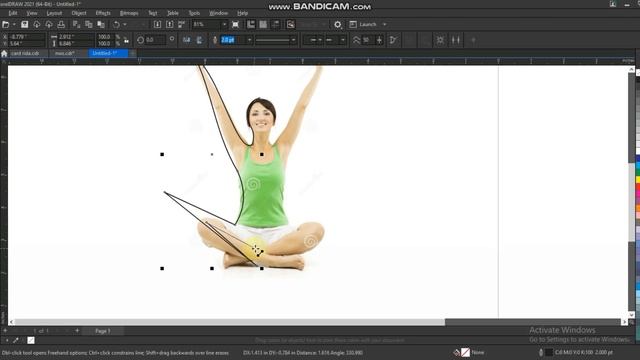The image size is (640, 360).
Task: Click the Print icon
Action: 61,24
